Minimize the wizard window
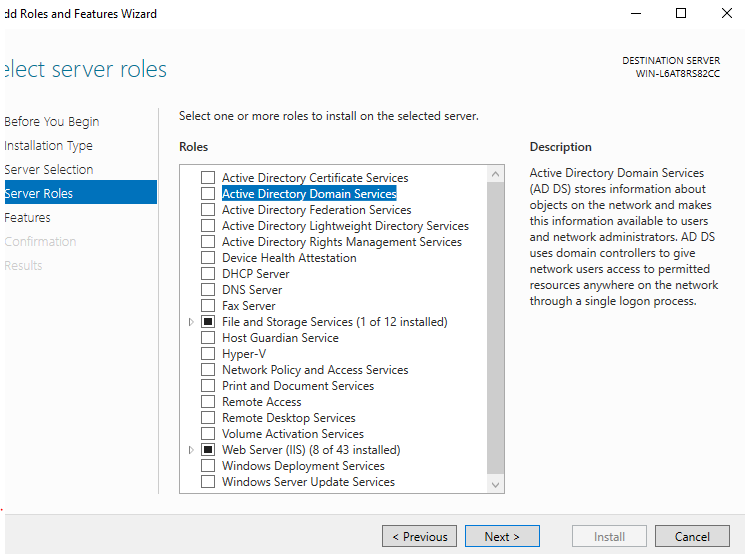 point(636,13)
